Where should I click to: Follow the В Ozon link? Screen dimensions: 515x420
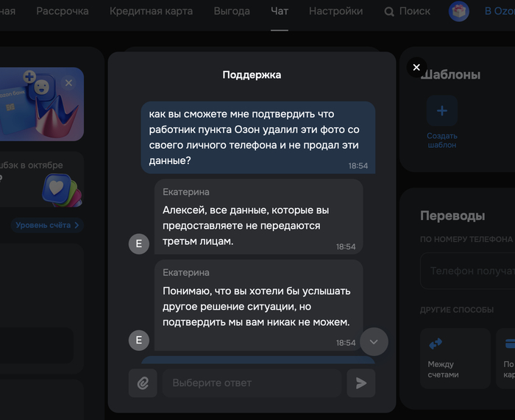point(498,12)
